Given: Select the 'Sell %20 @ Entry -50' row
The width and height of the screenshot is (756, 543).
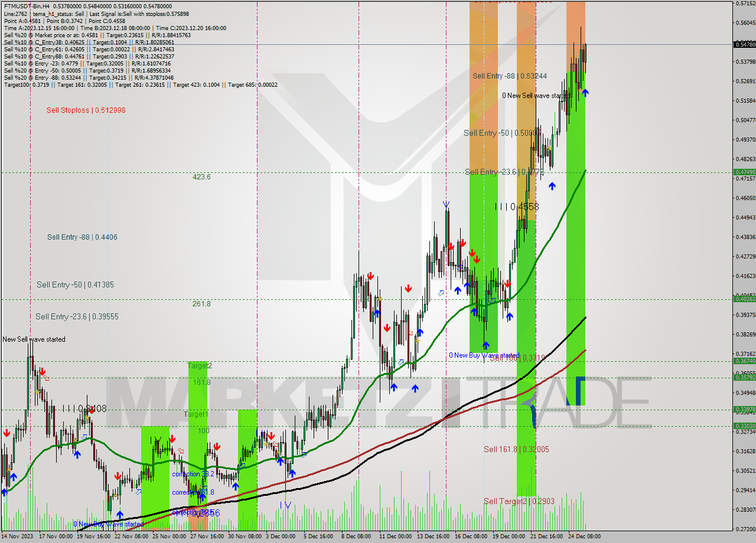Looking at the screenshot, I should 88,70.
